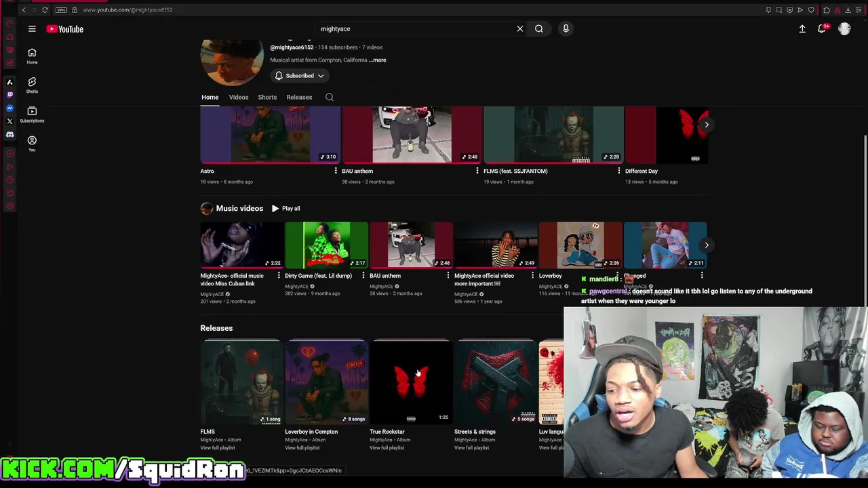Open X (Twitter) in browser sidebar
The height and width of the screenshot is (488, 868).
coord(9,121)
